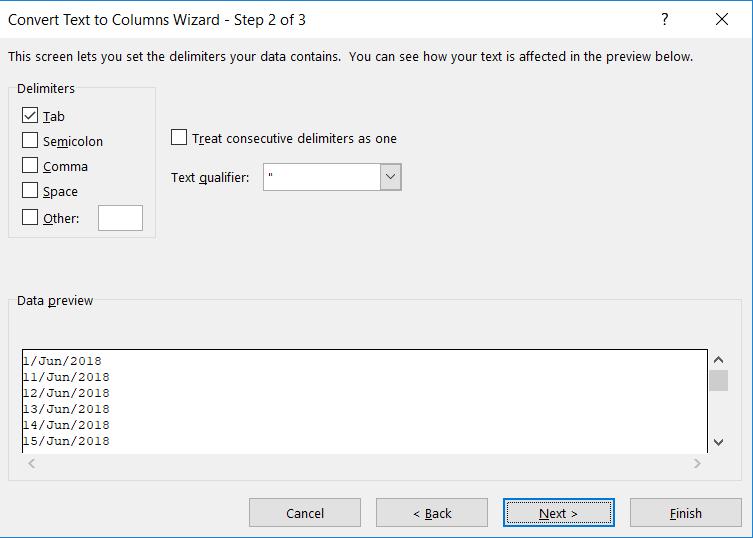Image resolution: width=753 pixels, height=538 pixels.
Task: Click Finish to complete the wizard
Action: pyautogui.click(x=685, y=513)
